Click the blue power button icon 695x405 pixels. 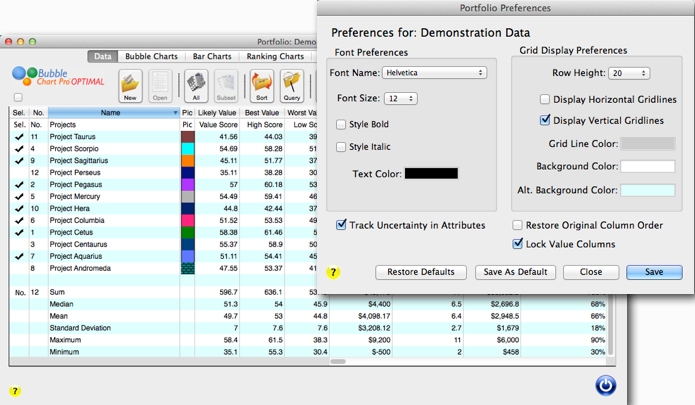coord(605,385)
